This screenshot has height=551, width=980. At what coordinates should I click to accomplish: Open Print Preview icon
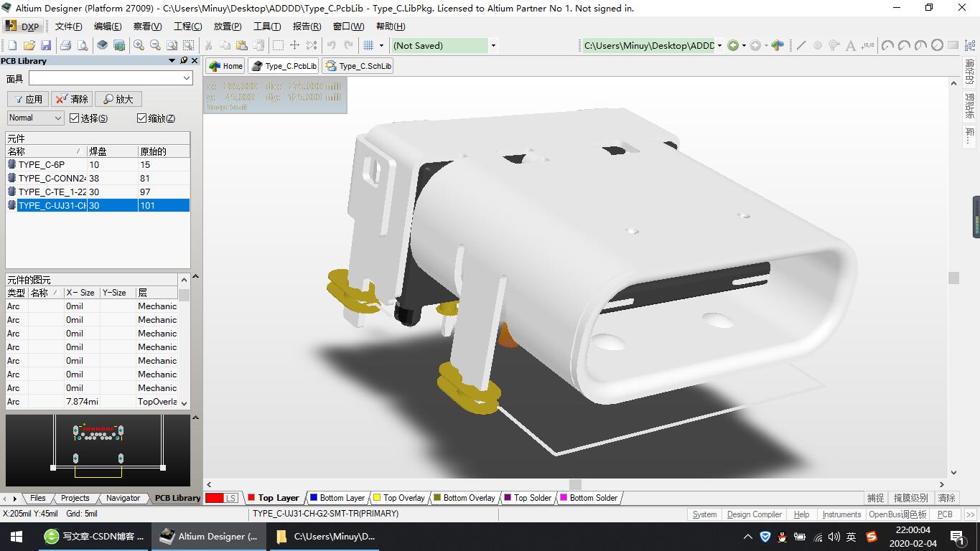click(x=83, y=45)
